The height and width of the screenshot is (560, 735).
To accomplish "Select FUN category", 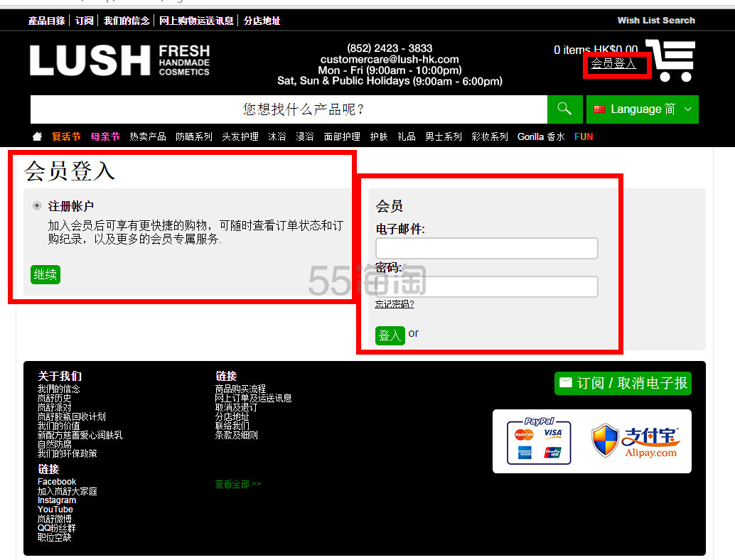I will tap(584, 136).
